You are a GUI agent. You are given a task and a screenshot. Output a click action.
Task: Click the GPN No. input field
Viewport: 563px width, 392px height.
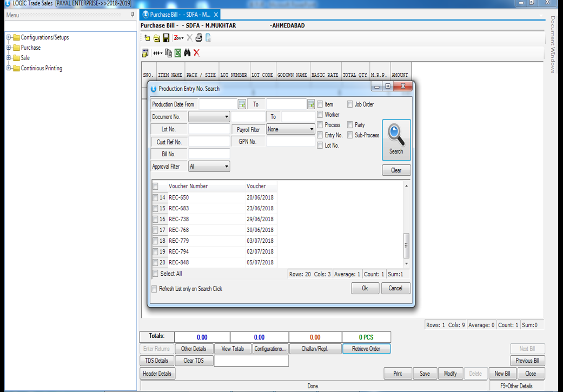[x=290, y=142]
